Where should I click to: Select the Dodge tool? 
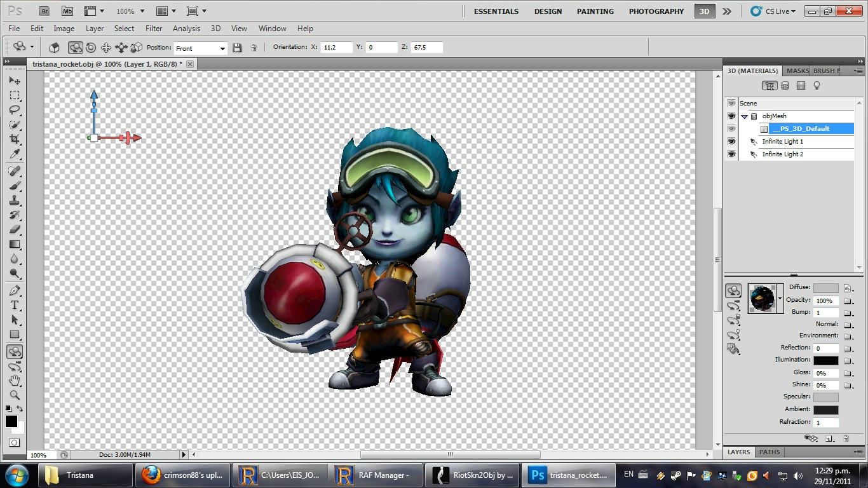tap(15, 274)
